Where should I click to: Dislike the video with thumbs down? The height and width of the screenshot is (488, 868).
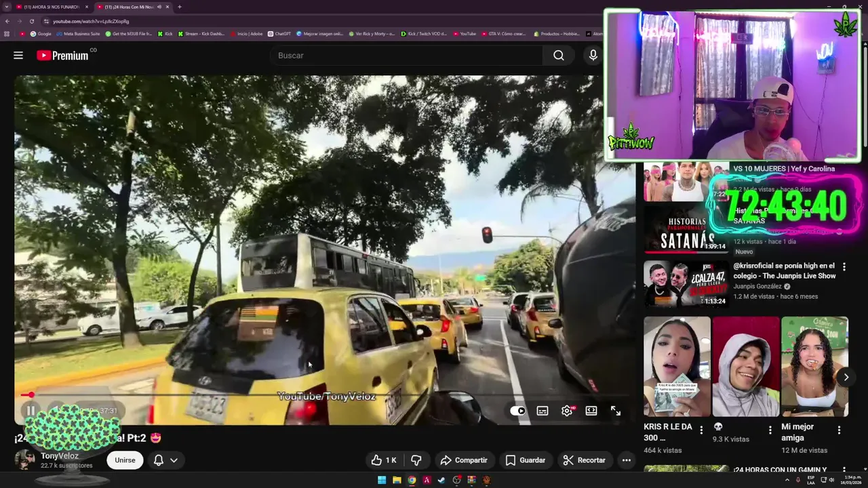[416, 460]
